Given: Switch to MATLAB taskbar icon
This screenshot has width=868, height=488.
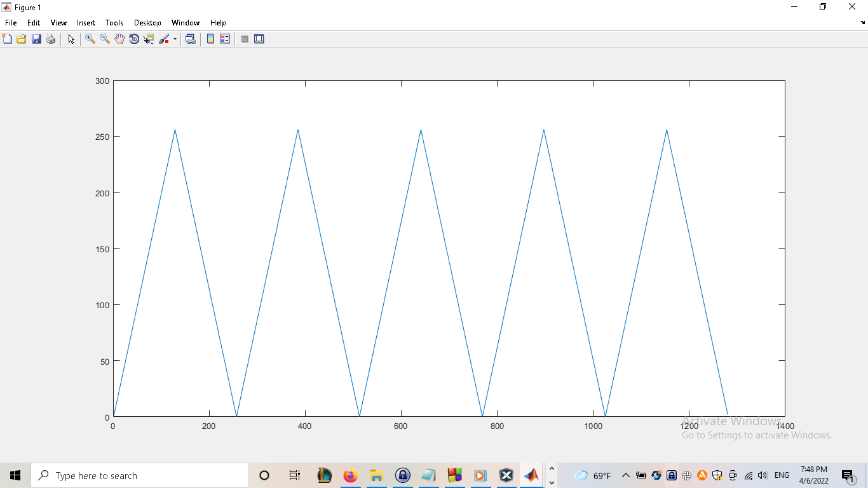Looking at the screenshot, I should [x=531, y=475].
